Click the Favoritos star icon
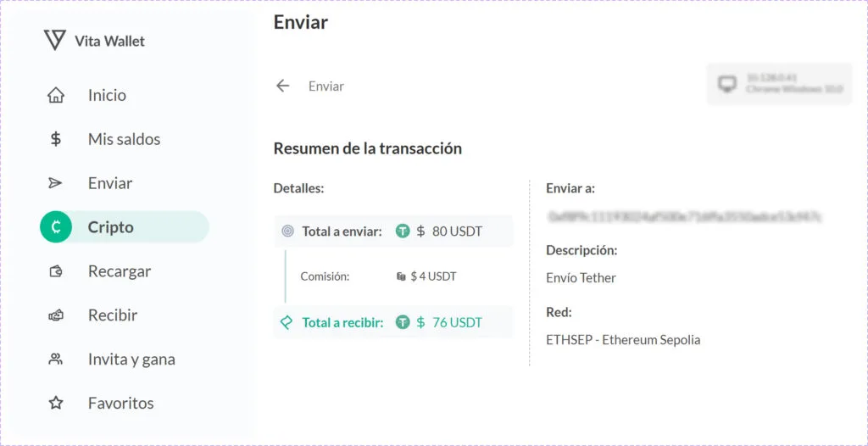The image size is (868, 446). [56, 403]
